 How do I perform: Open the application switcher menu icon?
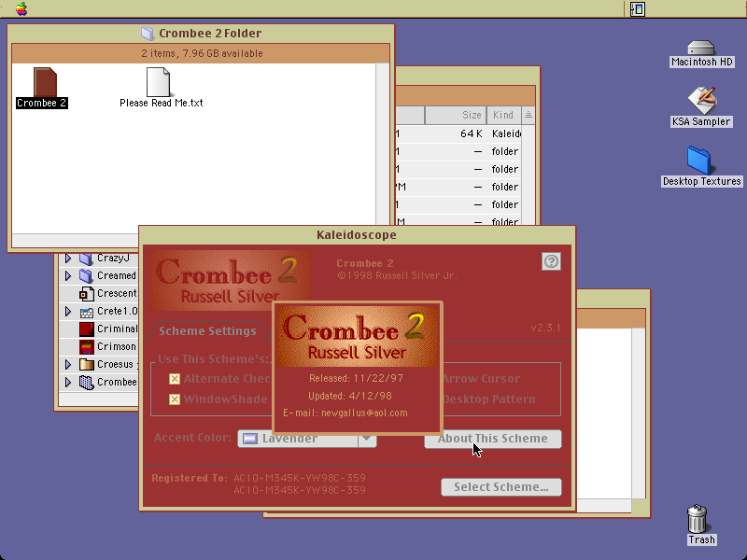pyautogui.click(x=638, y=9)
